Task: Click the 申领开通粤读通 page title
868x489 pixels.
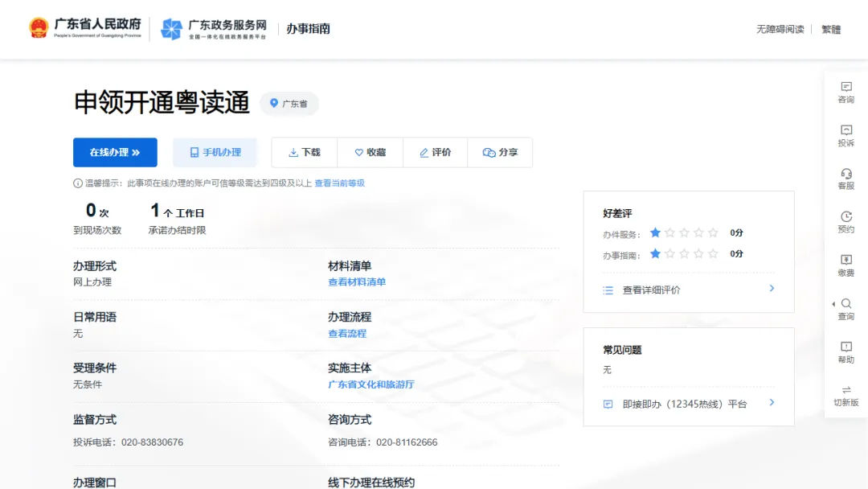Action: point(162,103)
